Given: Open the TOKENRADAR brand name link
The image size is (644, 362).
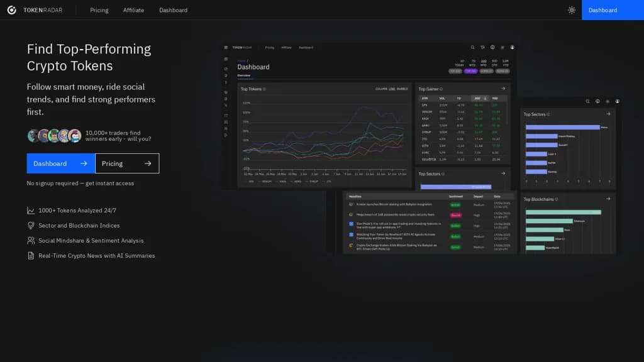Looking at the screenshot, I should 43,10.
